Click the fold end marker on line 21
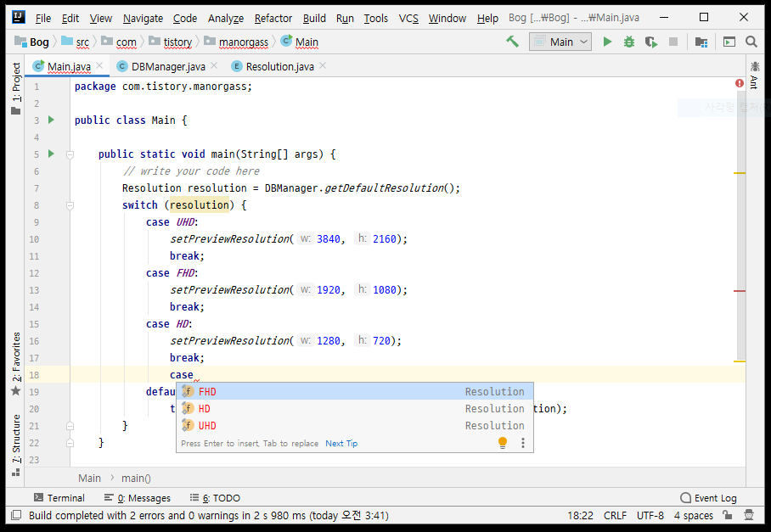 pos(70,426)
